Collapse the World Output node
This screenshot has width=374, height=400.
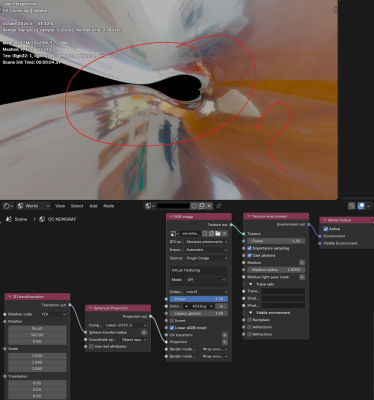coord(325,220)
